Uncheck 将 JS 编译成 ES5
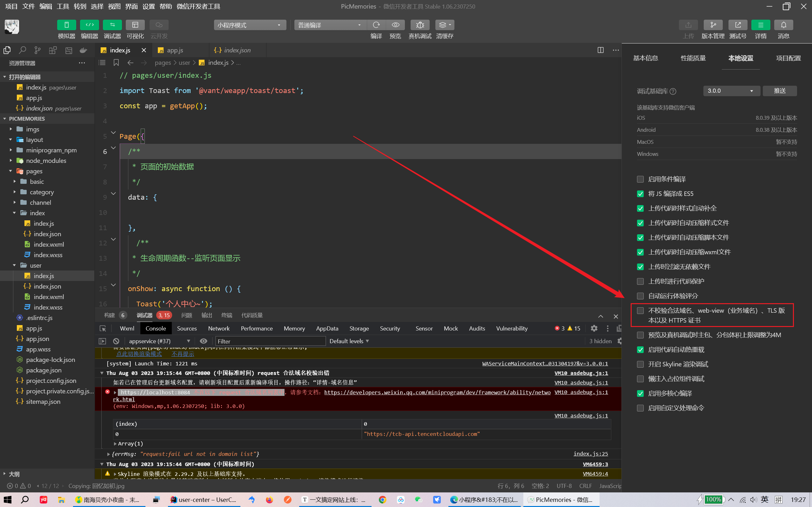The width and height of the screenshot is (812, 507). point(640,194)
